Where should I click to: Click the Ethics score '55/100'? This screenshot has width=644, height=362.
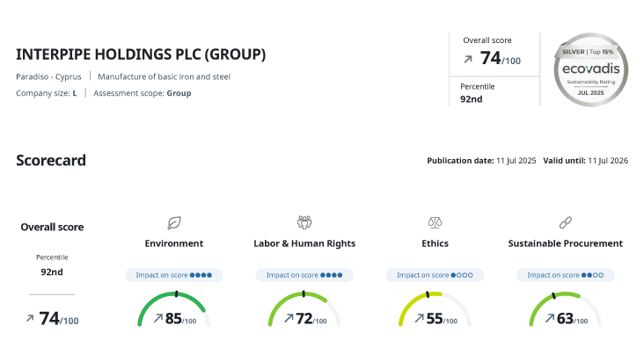(442, 319)
